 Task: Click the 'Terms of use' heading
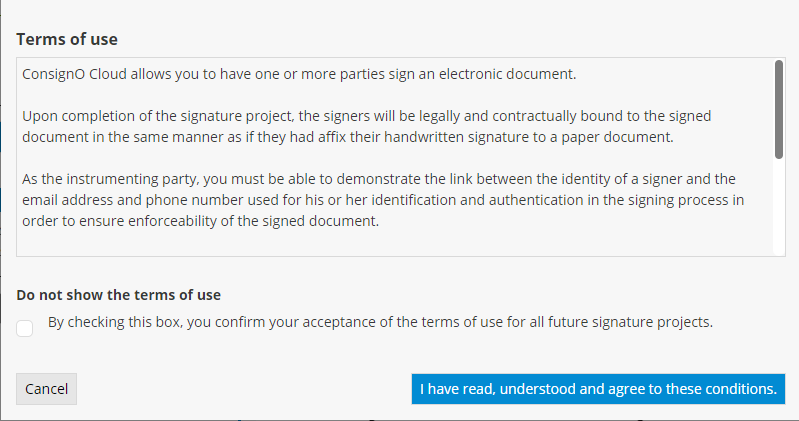tap(67, 39)
